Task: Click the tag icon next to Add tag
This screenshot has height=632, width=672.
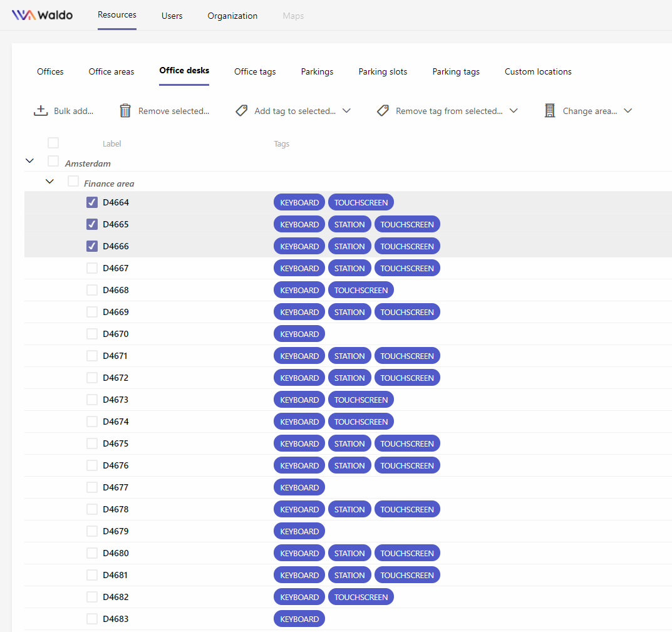Action: point(241,110)
